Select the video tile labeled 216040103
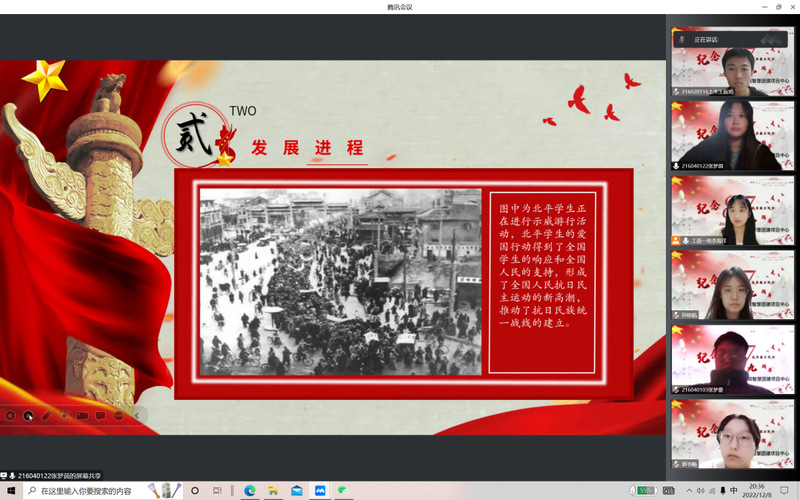Screen dimensions: 800x500 tap(733, 359)
